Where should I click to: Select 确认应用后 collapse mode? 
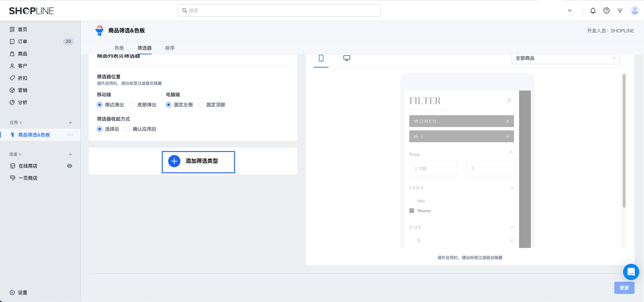pos(127,129)
